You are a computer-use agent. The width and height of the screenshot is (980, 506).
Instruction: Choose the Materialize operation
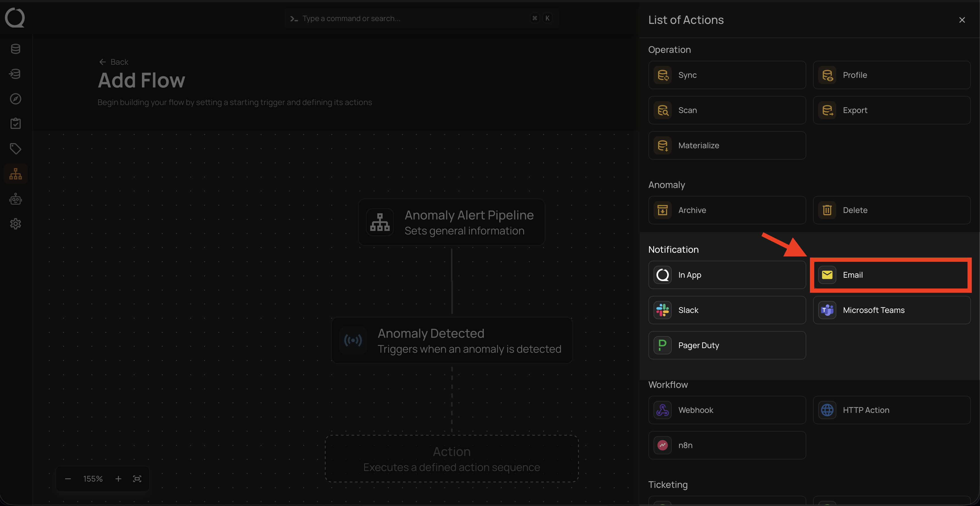[x=727, y=145]
